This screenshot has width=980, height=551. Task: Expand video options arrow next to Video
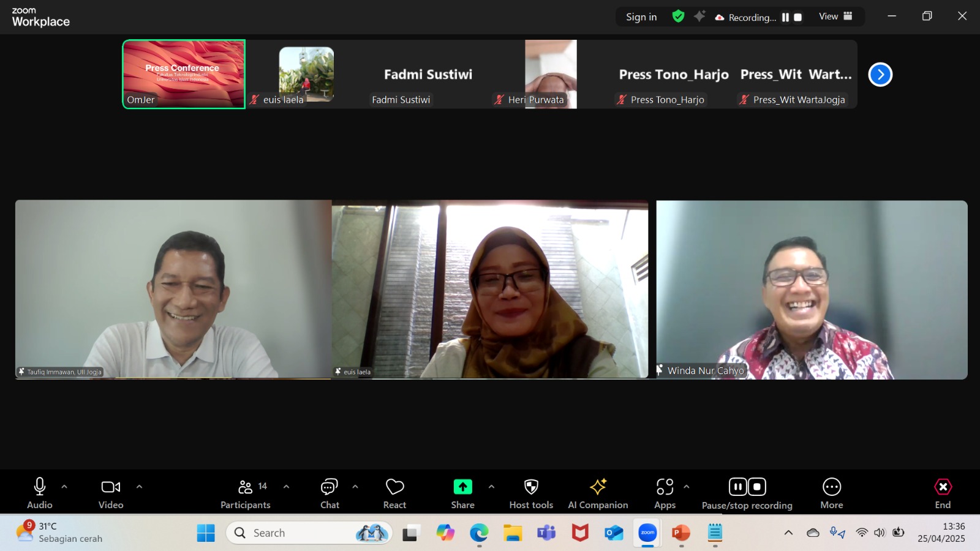pyautogui.click(x=139, y=487)
